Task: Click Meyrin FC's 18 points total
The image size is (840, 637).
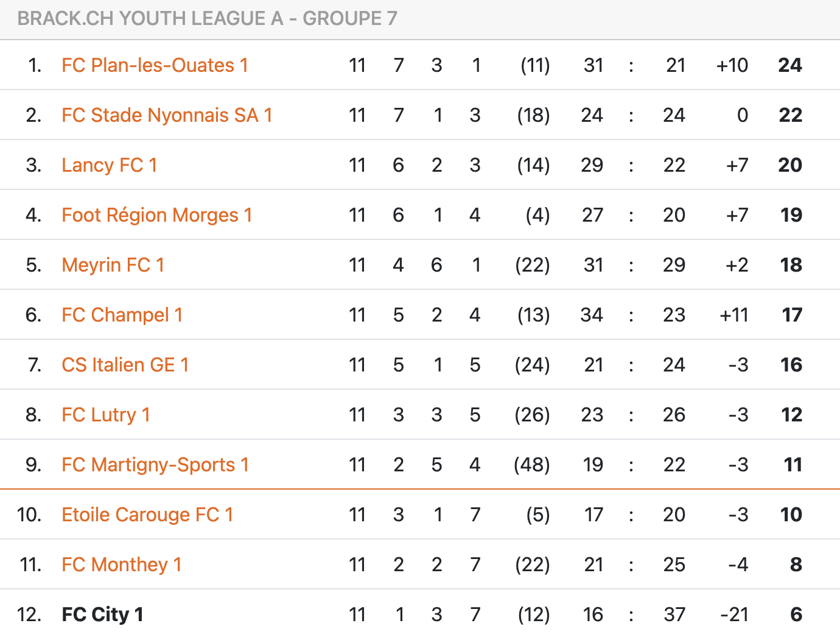Action: pos(791,265)
